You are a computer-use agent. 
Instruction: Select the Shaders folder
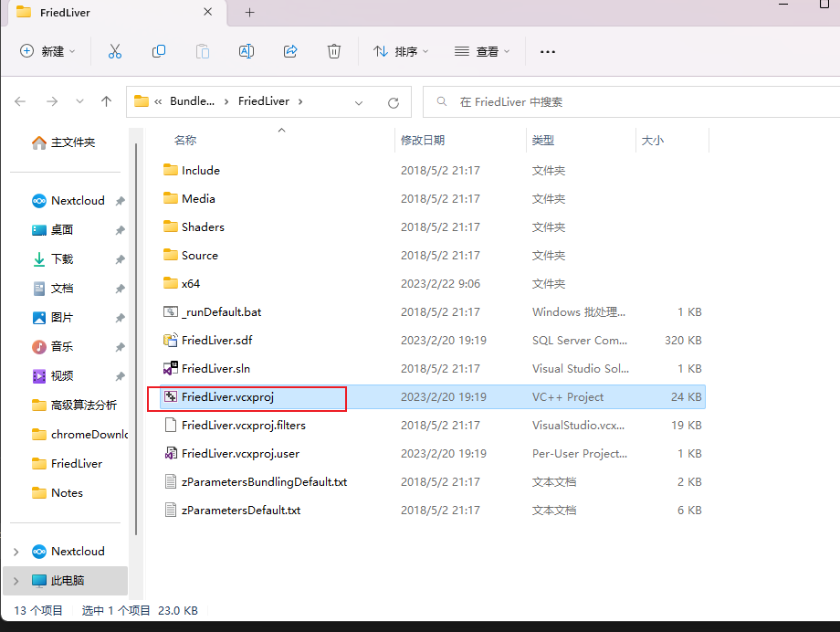coord(433,227)
